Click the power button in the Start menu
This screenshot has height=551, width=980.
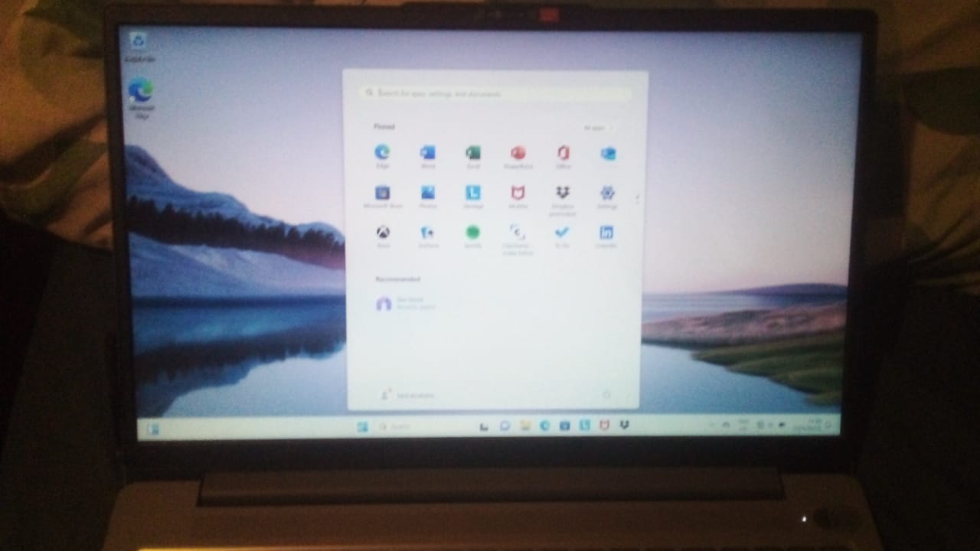[x=606, y=395]
